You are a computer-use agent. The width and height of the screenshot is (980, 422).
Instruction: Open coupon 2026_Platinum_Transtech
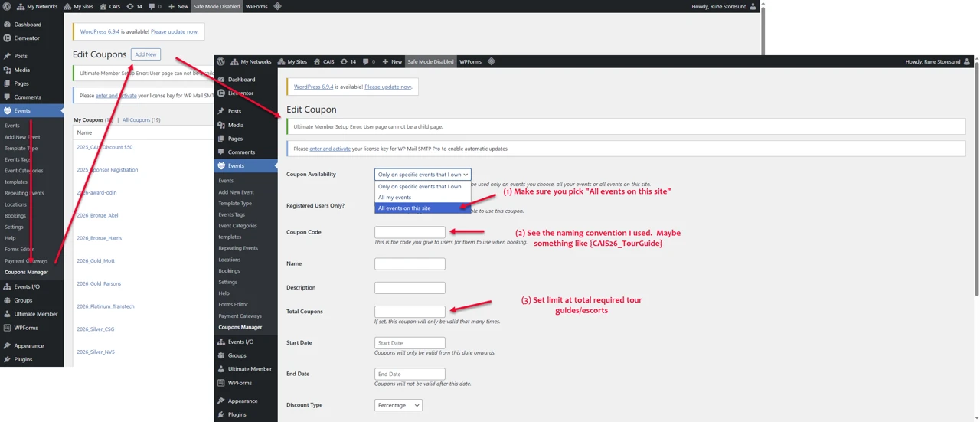[105, 306]
